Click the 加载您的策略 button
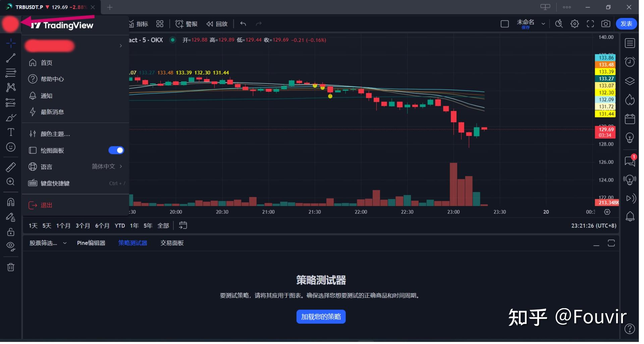This screenshot has width=644, height=344. [321, 316]
